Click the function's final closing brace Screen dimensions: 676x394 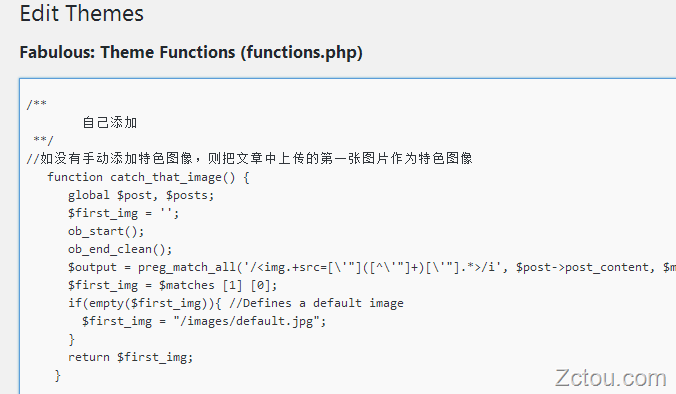(58, 375)
